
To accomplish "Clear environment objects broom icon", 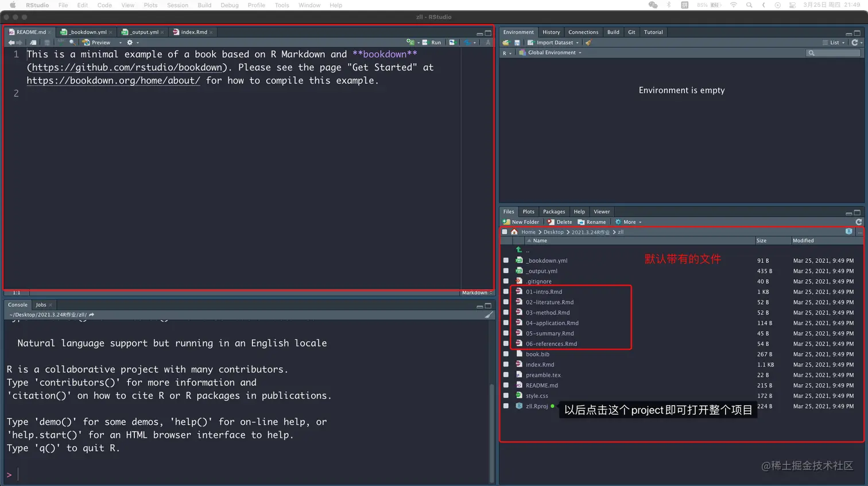I will pyautogui.click(x=588, y=42).
